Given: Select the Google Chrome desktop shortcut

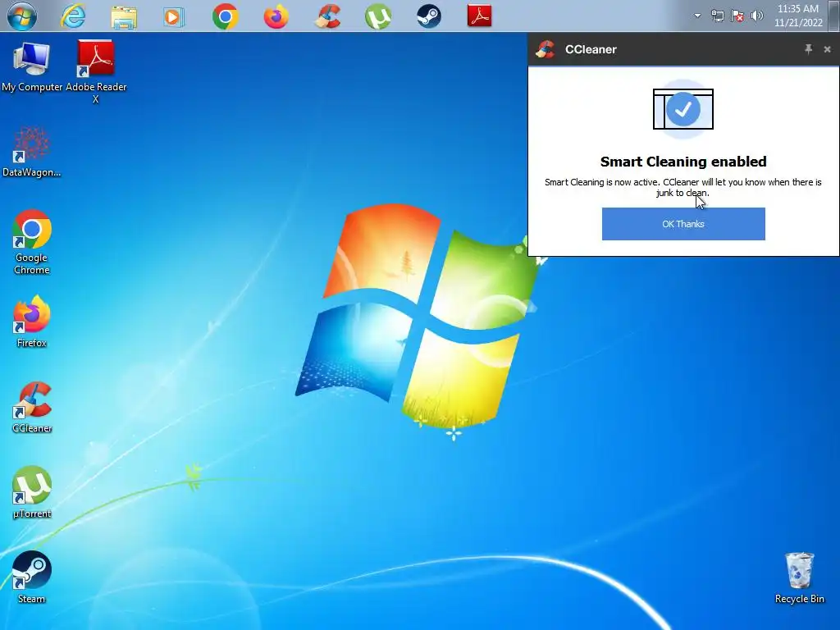Looking at the screenshot, I should [32, 243].
